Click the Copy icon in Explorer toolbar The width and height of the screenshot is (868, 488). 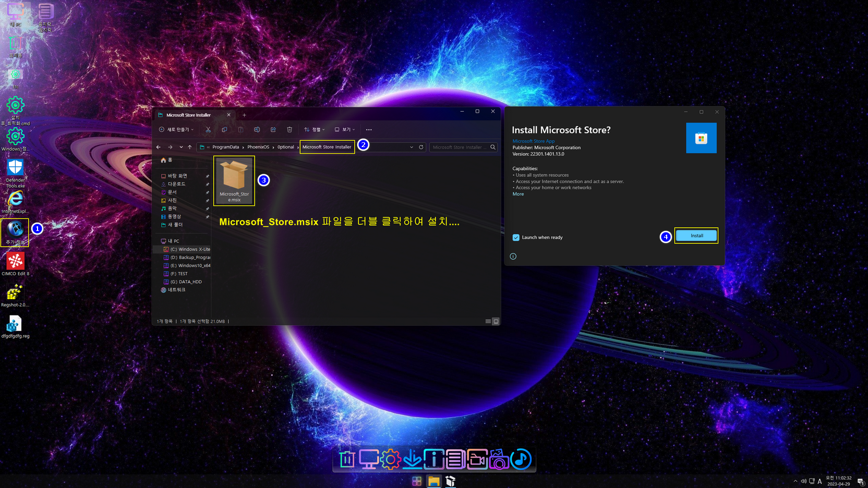[224, 129]
